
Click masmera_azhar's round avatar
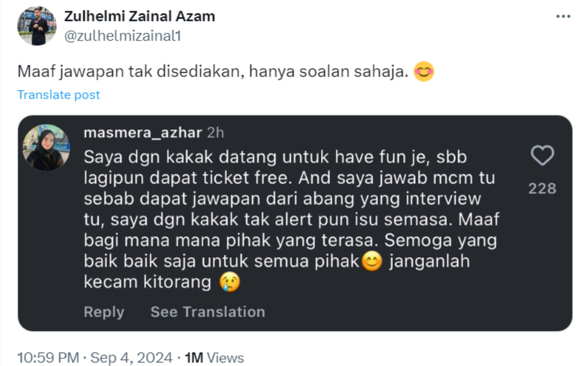tap(46, 147)
